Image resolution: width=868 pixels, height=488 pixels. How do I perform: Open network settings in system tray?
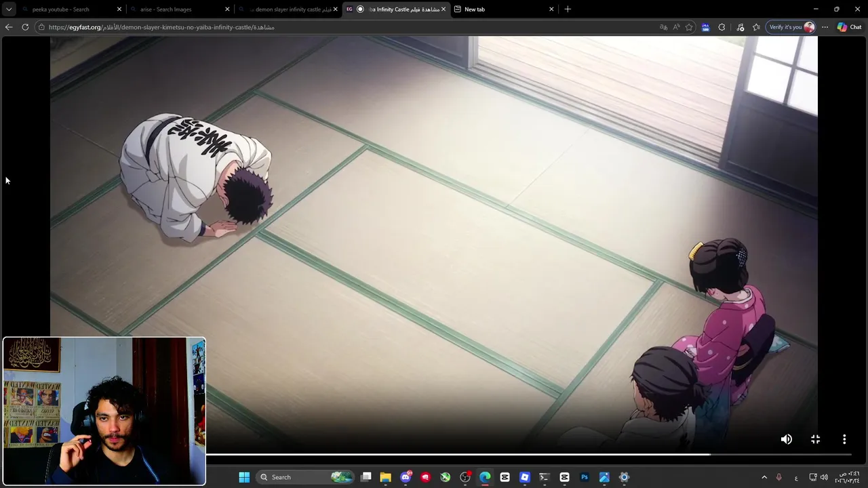click(x=812, y=477)
